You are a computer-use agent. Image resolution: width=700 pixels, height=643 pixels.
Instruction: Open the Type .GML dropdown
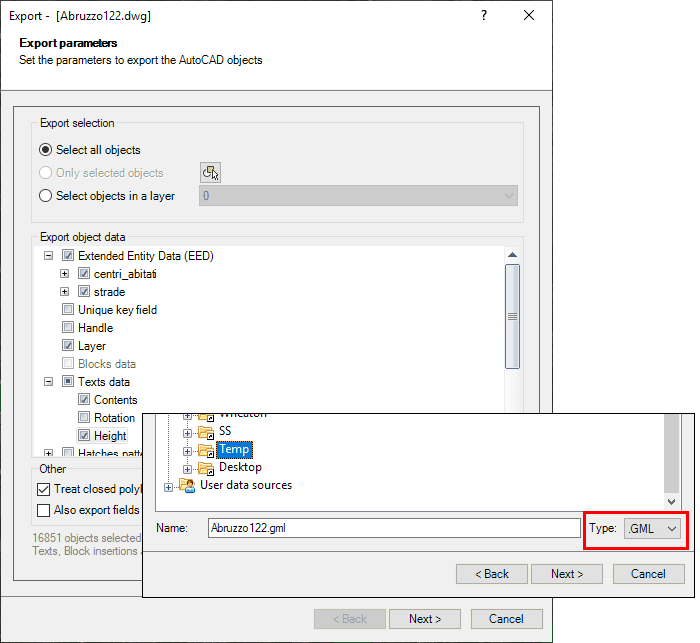(x=653, y=528)
